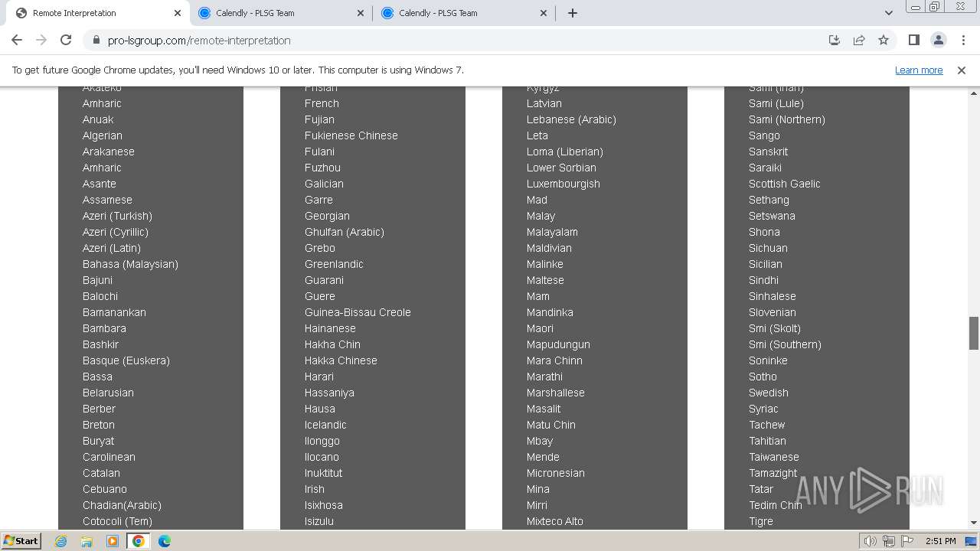Bookmark this tab star icon

pos(884,41)
